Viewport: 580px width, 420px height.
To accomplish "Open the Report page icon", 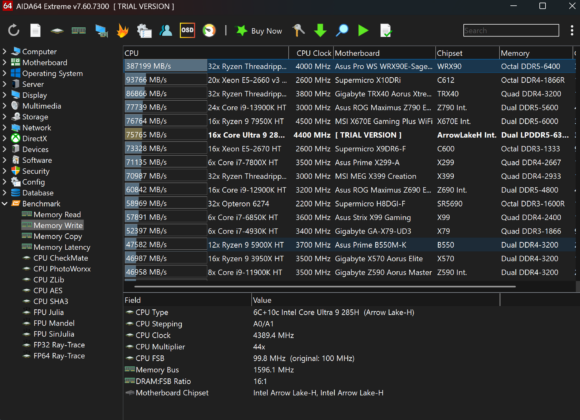I will 35,30.
